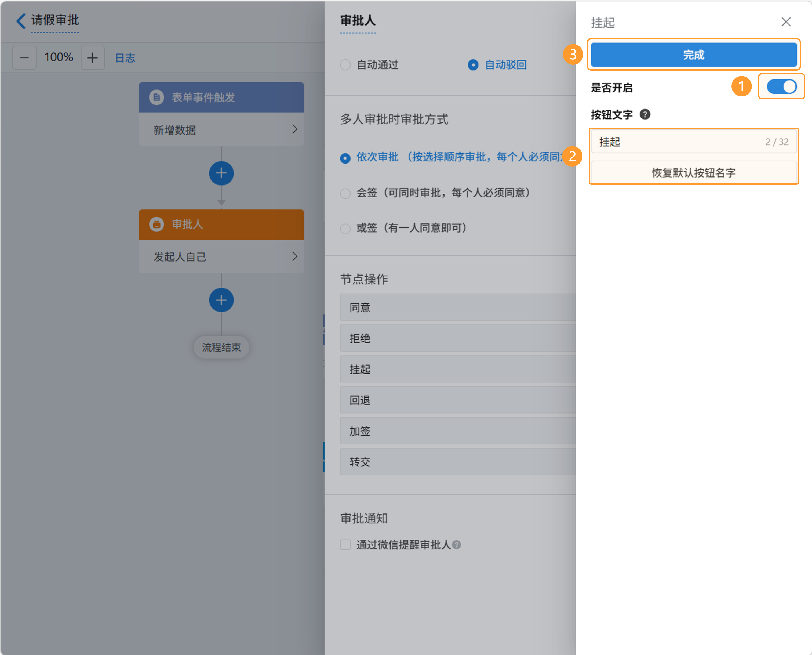Click the add-node plus below 新增数据
The image size is (812, 655).
pos(221,173)
